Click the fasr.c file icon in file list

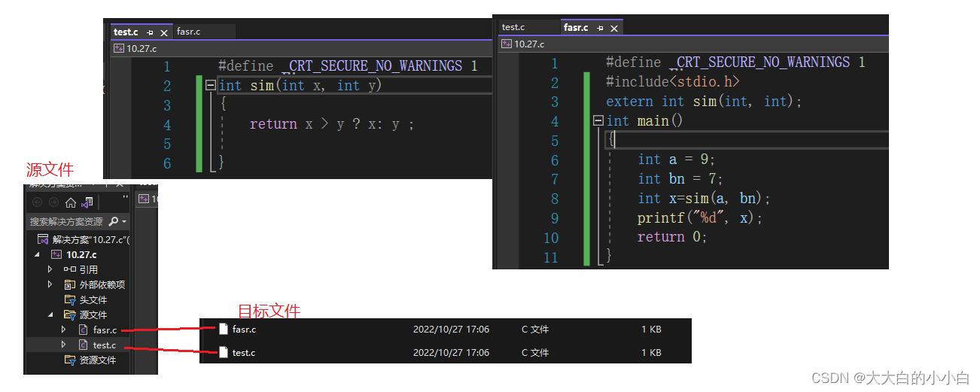[x=223, y=329]
